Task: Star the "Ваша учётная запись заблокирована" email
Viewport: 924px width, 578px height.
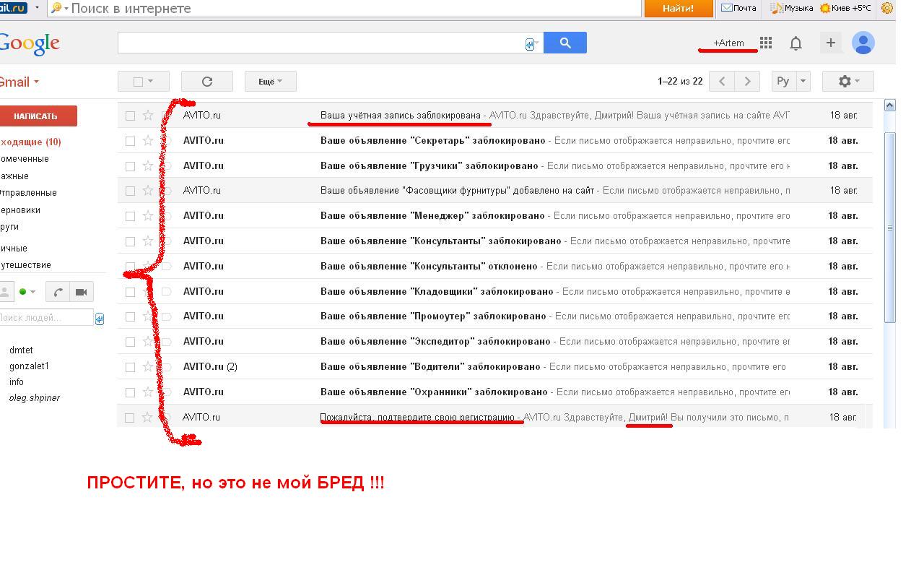Action: coord(148,115)
